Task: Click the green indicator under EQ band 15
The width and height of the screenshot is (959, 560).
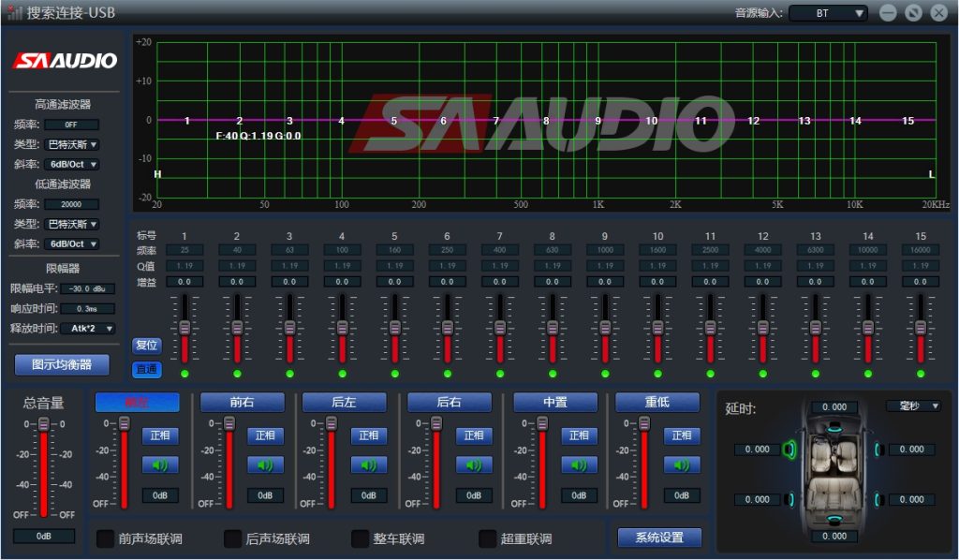Action: click(x=922, y=374)
